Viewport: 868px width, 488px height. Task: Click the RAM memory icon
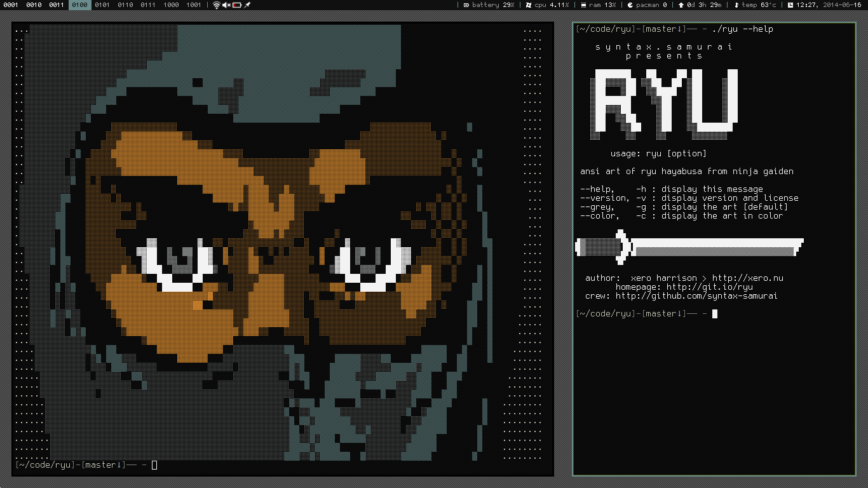click(583, 5)
